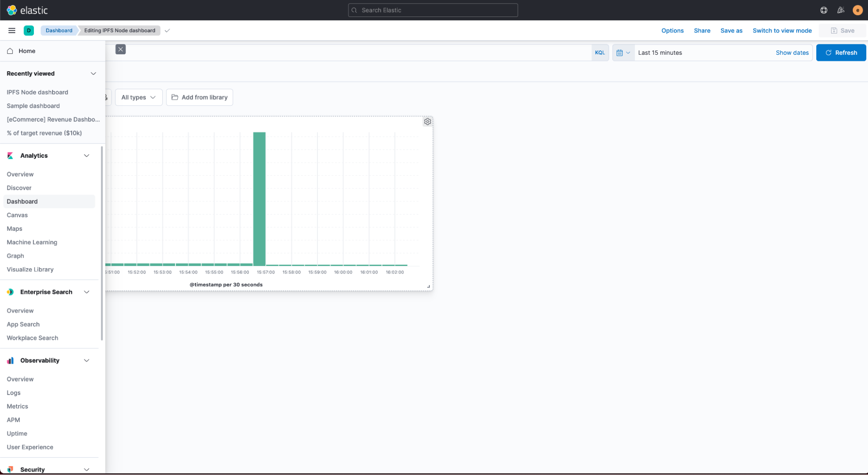This screenshot has height=475, width=868.
Task: Click the Refresh icon button
Action: click(828, 53)
